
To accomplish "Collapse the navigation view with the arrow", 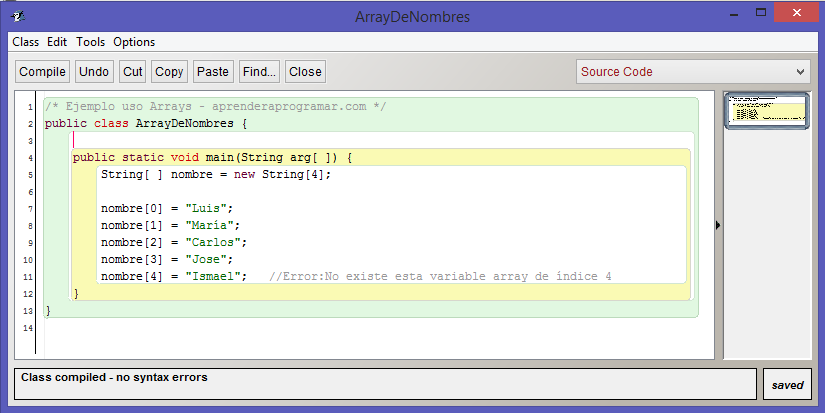I will (x=718, y=226).
